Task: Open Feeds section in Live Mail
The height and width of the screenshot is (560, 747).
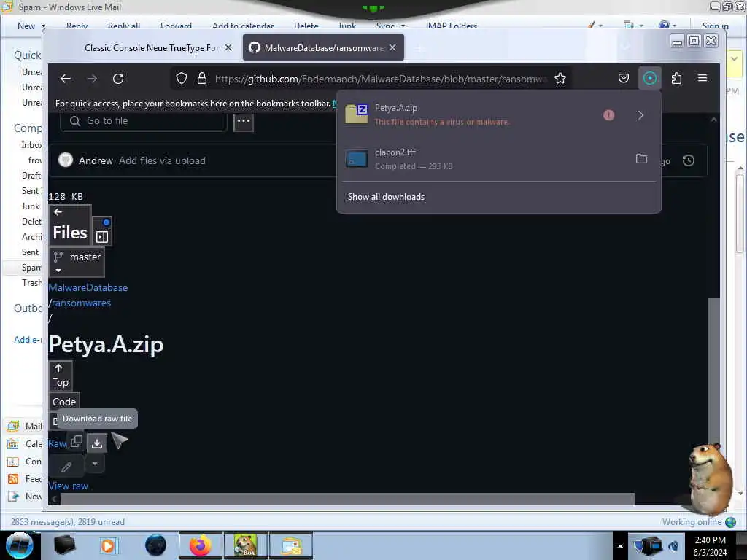Action: click(x=26, y=479)
